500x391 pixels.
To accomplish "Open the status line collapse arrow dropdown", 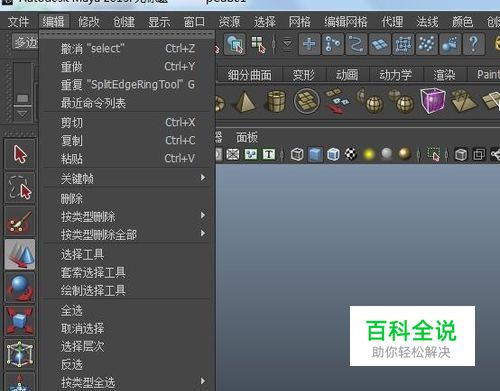I will pyautogui.click(x=287, y=44).
